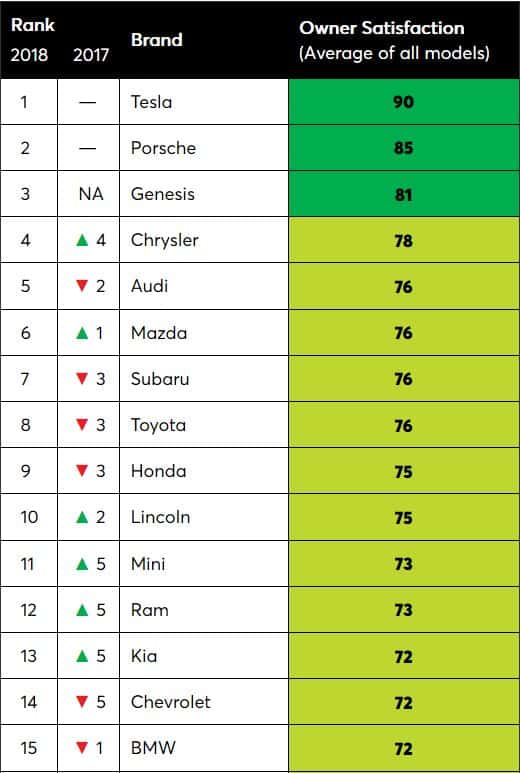Click the Owner Satisfaction column header
Screen dimensions: 520x773
(394, 40)
